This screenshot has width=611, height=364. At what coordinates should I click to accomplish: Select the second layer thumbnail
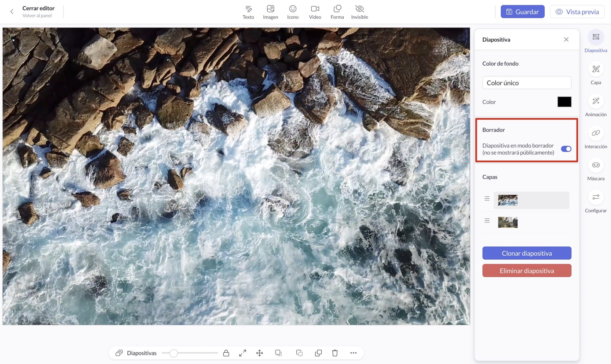pyautogui.click(x=508, y=222)
